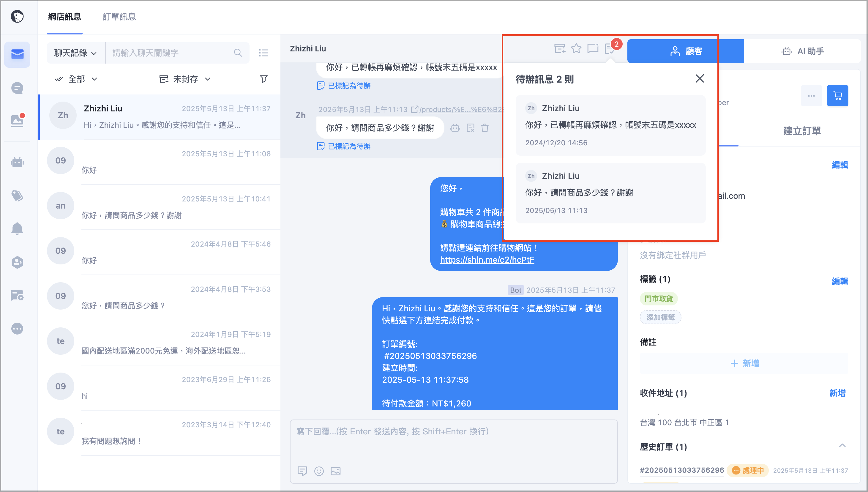This screenshot has width=868, height=492.
Task: Open the chatbot robot sidebar icon
Action: tap(17, 162)
